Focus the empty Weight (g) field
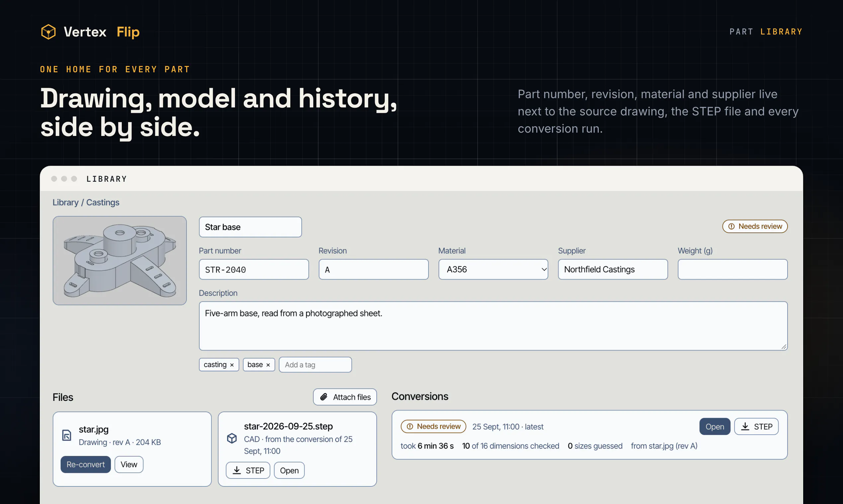 [x=732, y=269]
